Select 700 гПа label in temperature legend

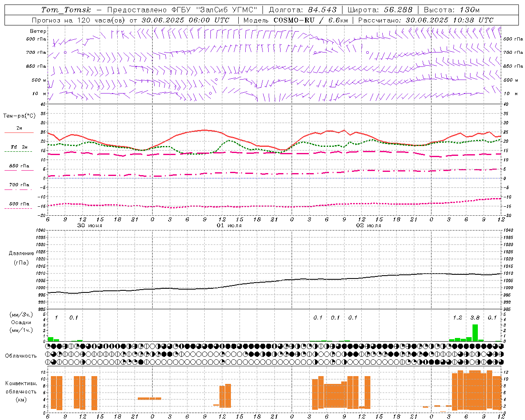click(x=19, y=185)
